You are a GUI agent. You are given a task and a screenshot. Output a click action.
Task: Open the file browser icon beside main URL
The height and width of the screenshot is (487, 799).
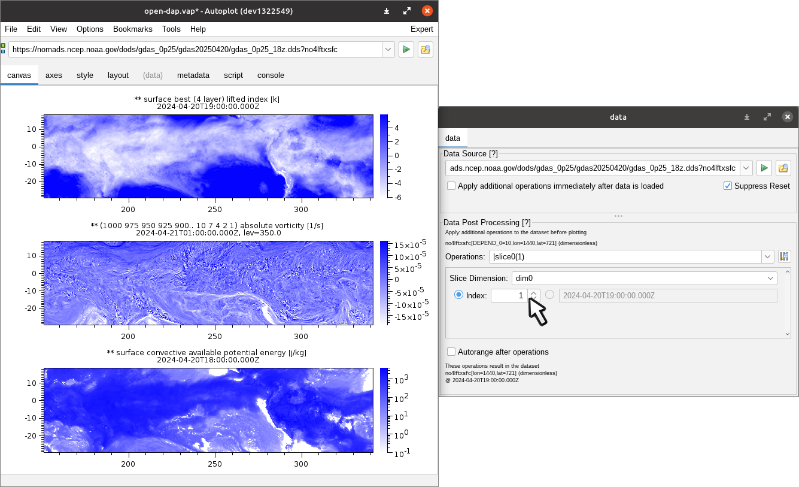425,49
